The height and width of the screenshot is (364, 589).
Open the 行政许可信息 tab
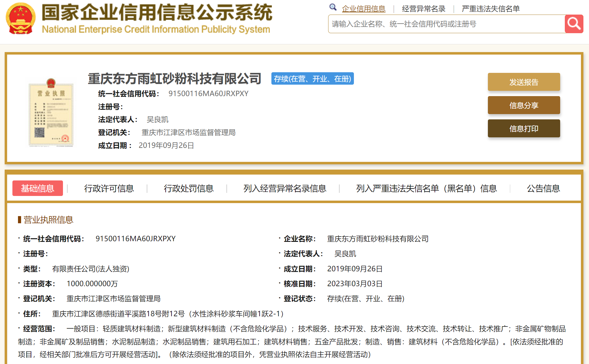(x=109, y=188)
